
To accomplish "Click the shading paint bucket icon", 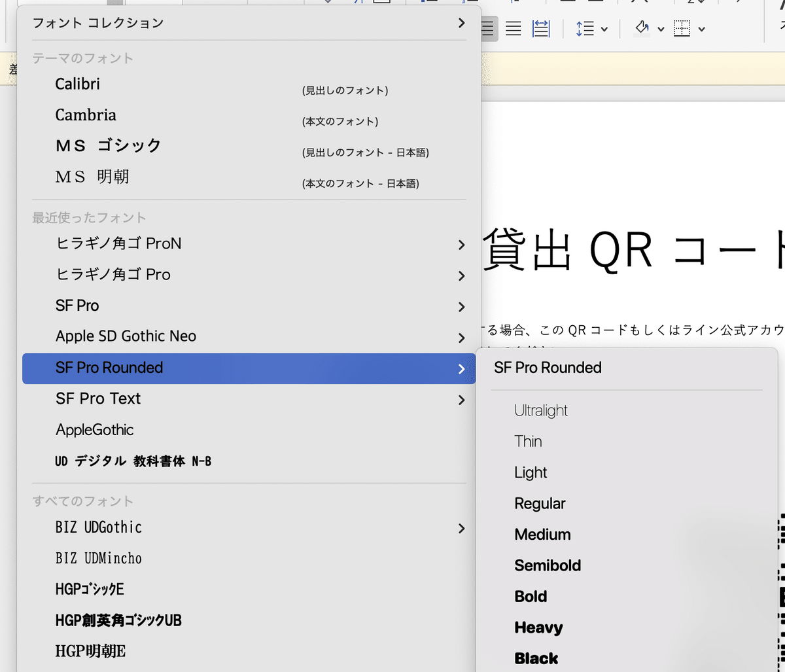I will 642,29.
